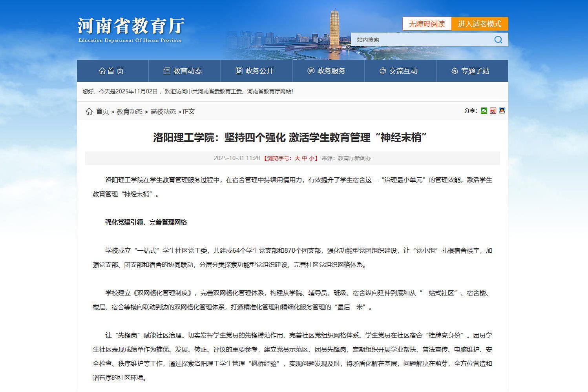Open the 政务公开 navigation menu
588x392 pixels.
coord(255,71)
